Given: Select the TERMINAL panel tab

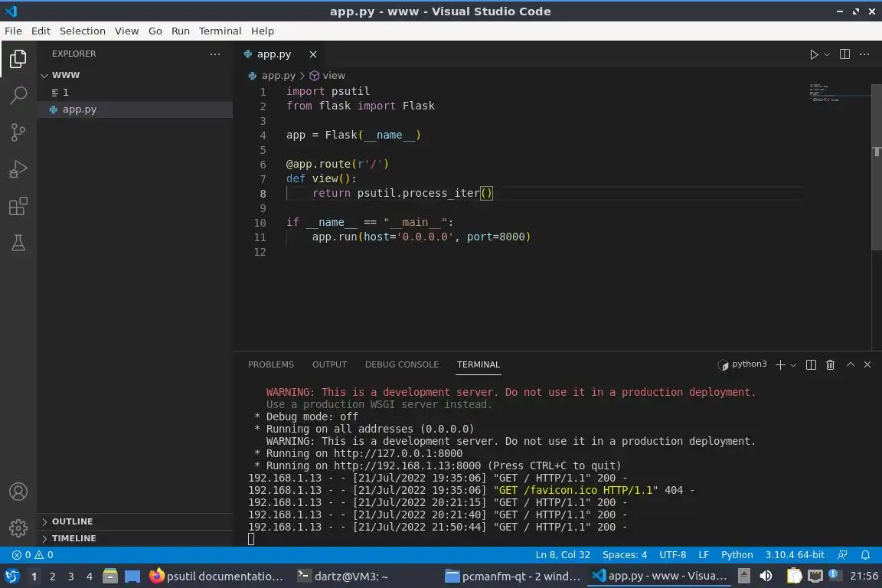Looking at the screenshot, I should [478, 364].
